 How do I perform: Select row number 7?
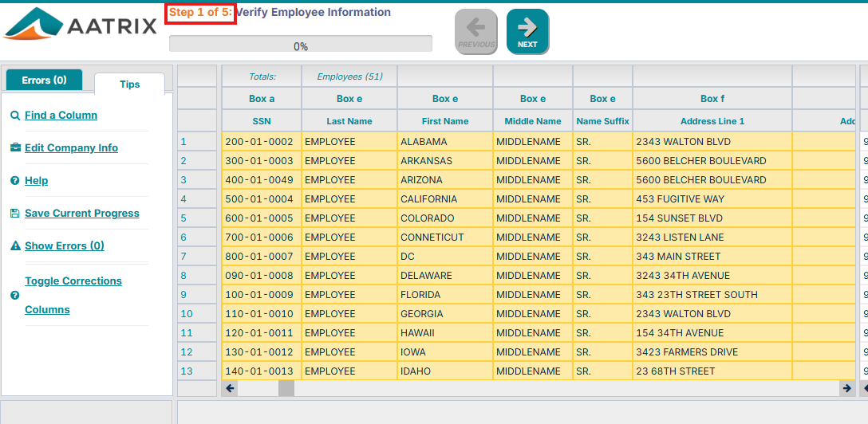(x=197, y=257)
